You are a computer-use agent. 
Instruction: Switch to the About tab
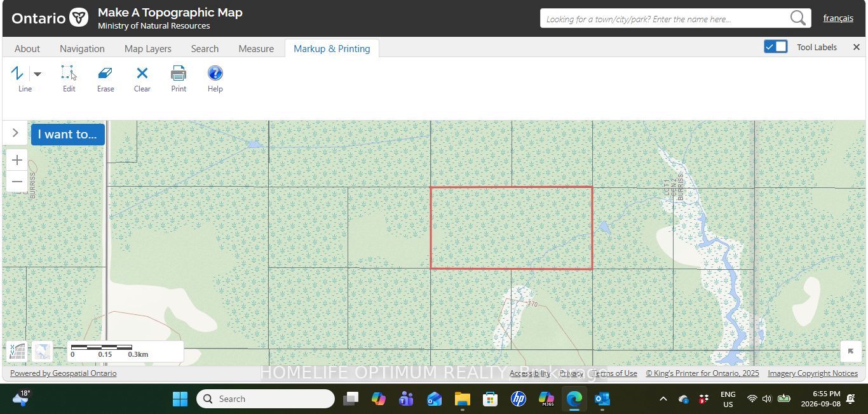click(x=27, y=48)
